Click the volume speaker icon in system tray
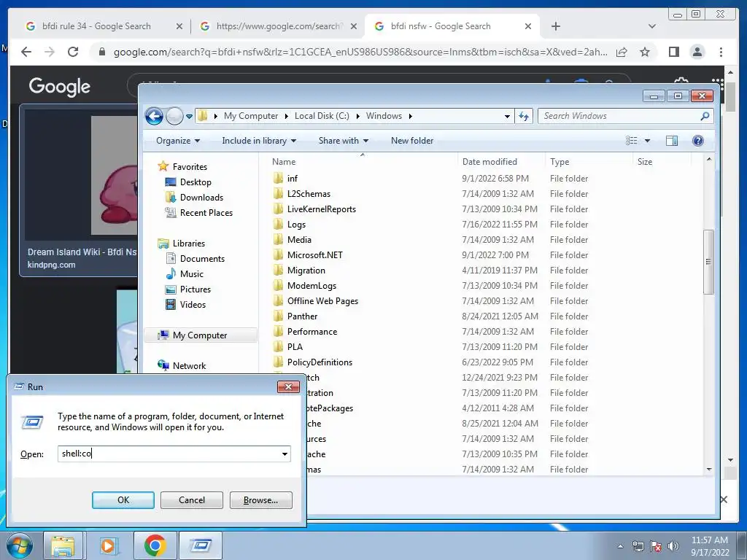This screenshot has height=560, width=747. tap(673, 546)
